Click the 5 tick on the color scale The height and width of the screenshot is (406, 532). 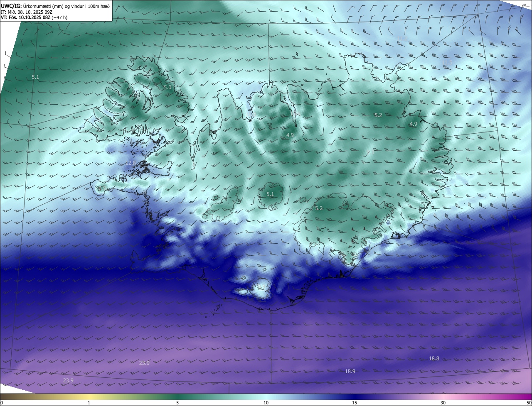coord(177,403)
